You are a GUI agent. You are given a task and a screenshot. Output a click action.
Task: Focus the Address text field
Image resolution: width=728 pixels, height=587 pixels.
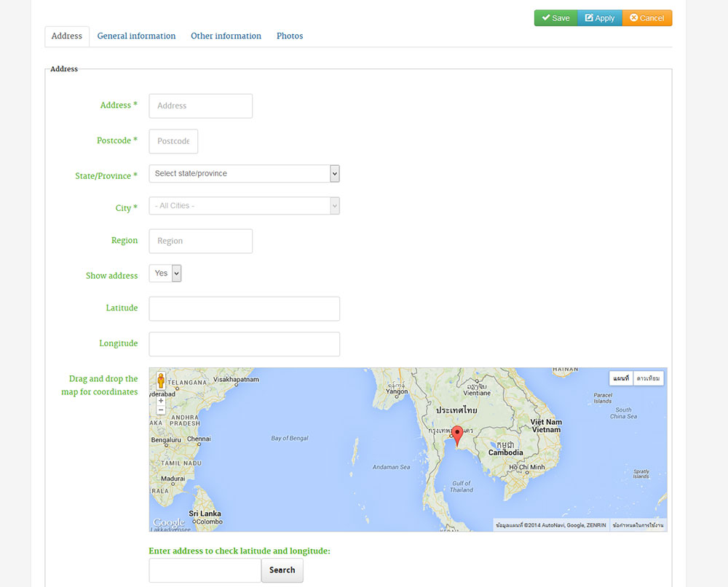click(x=201, y=105)
